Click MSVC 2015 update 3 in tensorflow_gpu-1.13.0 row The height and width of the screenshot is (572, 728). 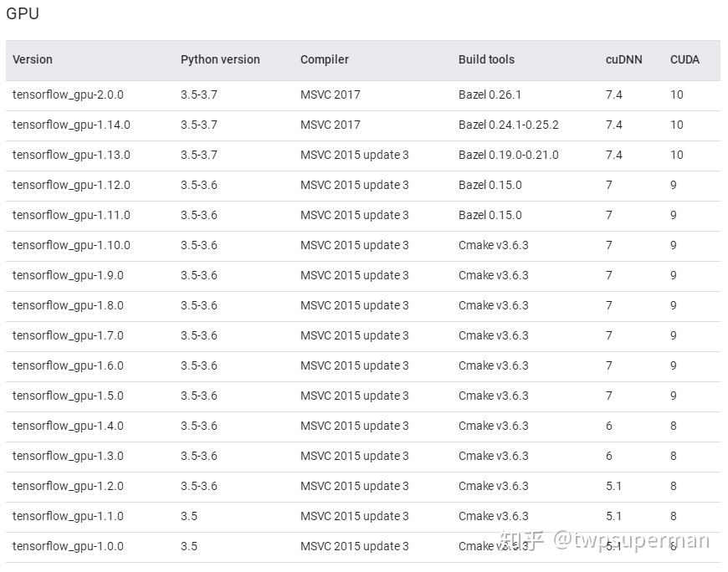[354, 156]
